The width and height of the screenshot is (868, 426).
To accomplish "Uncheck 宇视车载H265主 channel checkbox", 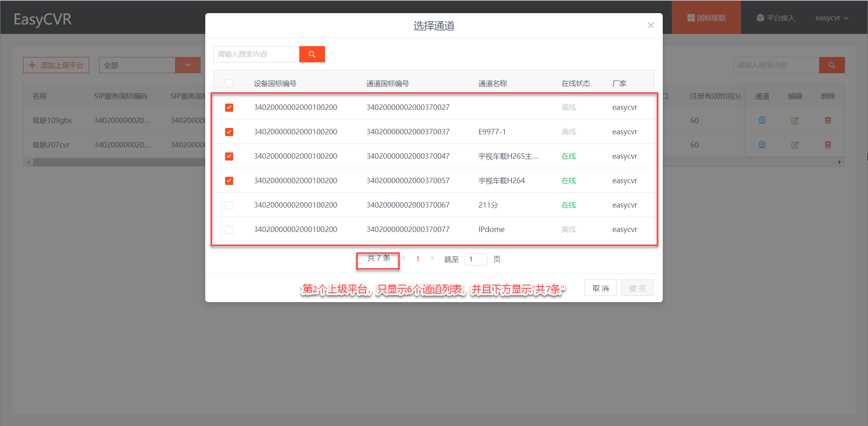I will click(x=229, y=156).
